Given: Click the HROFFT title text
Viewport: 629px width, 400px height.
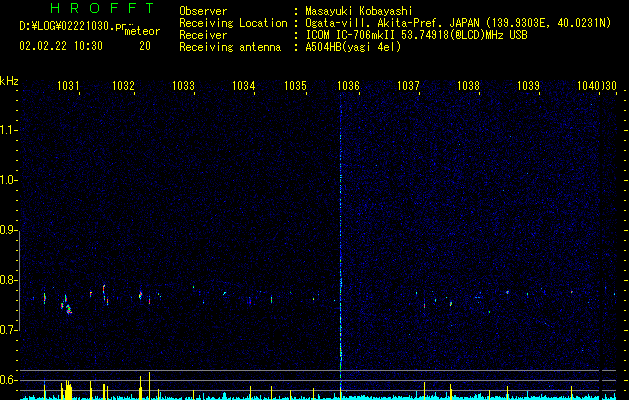Looking at the screenshot, I should click(102, 8).
